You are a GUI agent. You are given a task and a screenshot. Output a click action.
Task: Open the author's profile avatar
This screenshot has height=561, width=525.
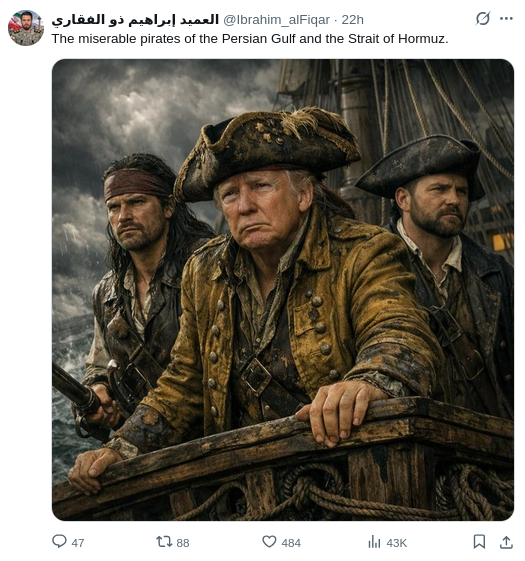pos(26,28)
